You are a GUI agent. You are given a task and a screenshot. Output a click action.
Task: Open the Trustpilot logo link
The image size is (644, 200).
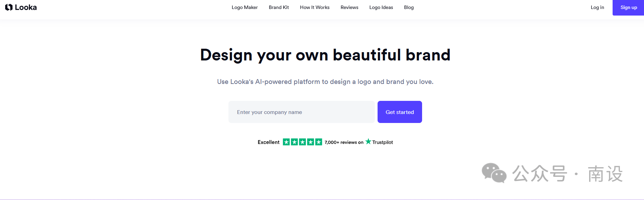click(x=379, y=142)
